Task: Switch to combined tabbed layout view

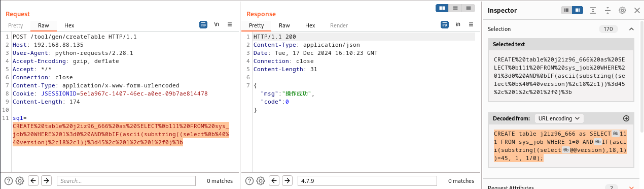Action: [x=468, y=8]
